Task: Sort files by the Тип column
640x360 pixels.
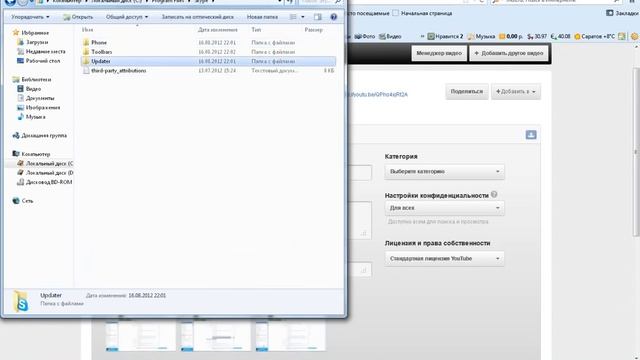Action: [256, 30]
